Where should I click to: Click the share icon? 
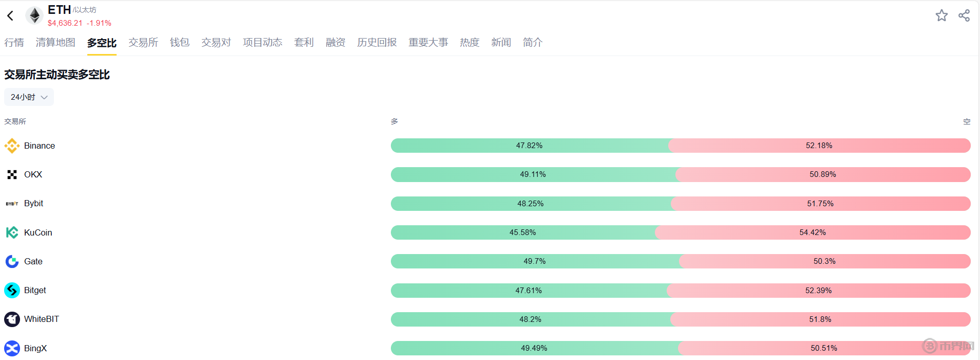[x=964, y=15]
